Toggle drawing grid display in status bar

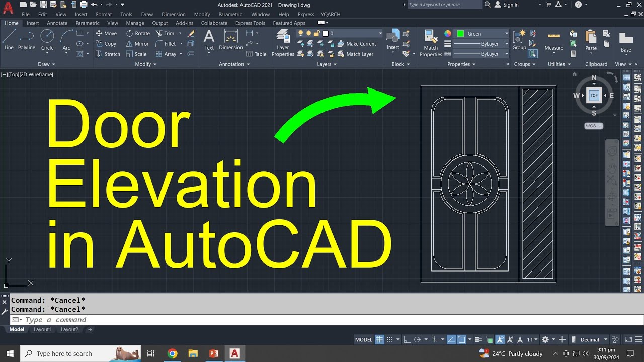click(x=380, y=339)
